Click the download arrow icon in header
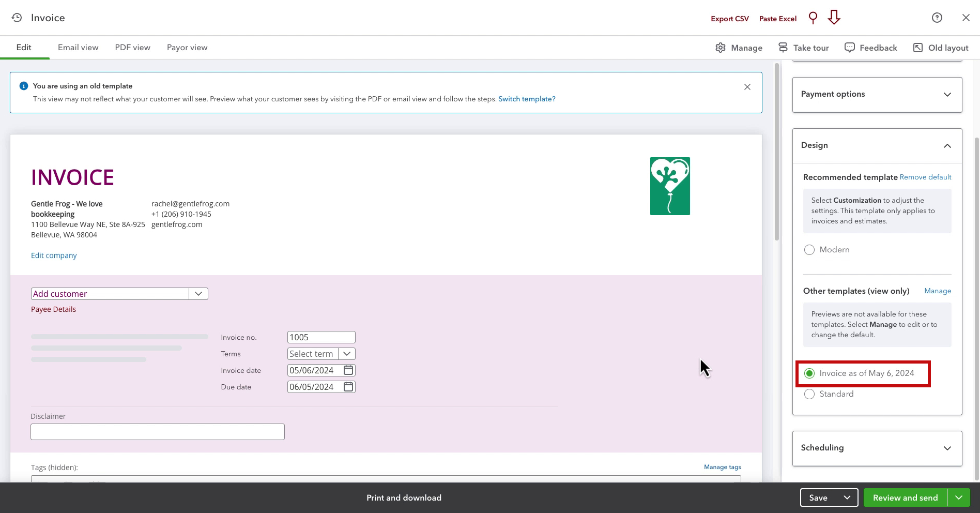This screenshot has width=980, height=513. [834, 18]
